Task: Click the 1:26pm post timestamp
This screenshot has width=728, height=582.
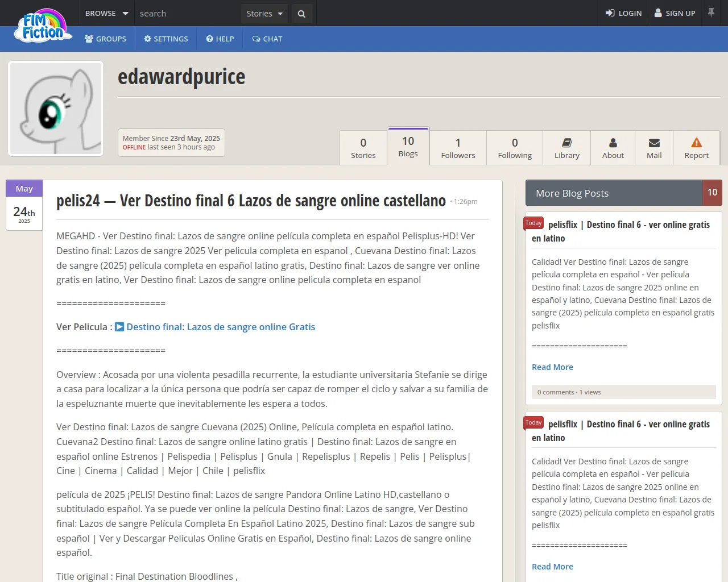Action: tap(465, 202)
